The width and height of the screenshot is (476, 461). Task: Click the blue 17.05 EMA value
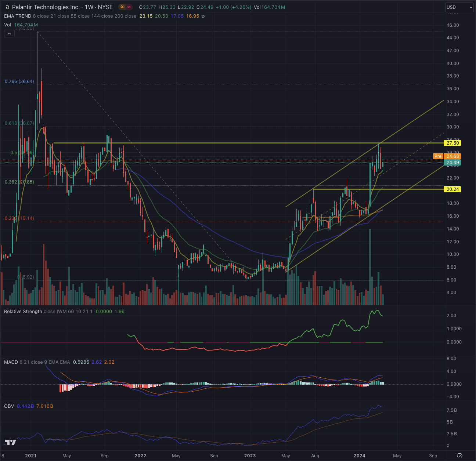(177, 16)
